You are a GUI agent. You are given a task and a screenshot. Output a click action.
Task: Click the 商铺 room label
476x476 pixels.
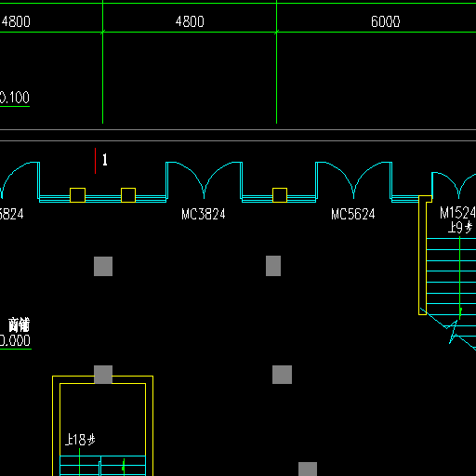tap(19, 324)
